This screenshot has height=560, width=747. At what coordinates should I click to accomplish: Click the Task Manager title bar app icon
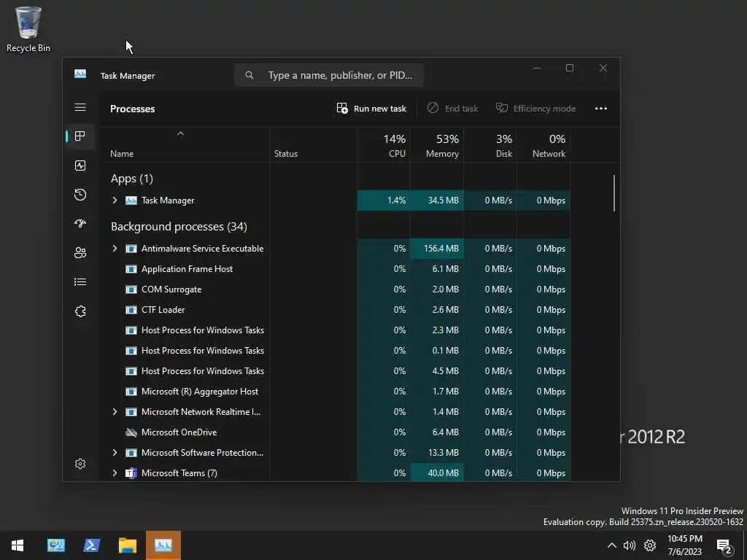[80, 74]
